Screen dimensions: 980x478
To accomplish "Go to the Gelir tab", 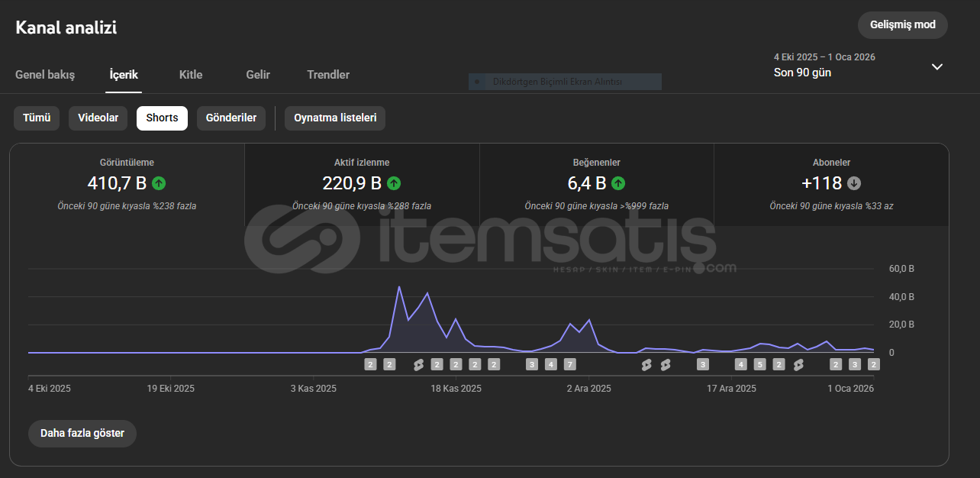I will 258,75.
